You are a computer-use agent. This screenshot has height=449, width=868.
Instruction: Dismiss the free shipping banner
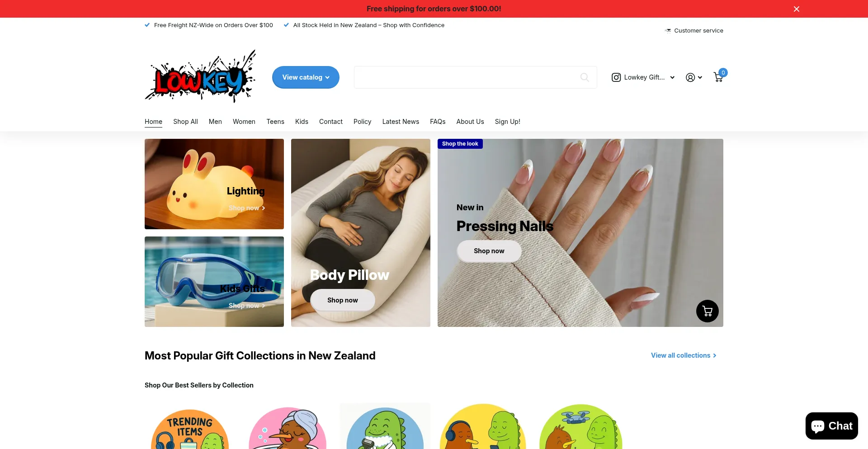pyautogui.click(x=796, y=9)
